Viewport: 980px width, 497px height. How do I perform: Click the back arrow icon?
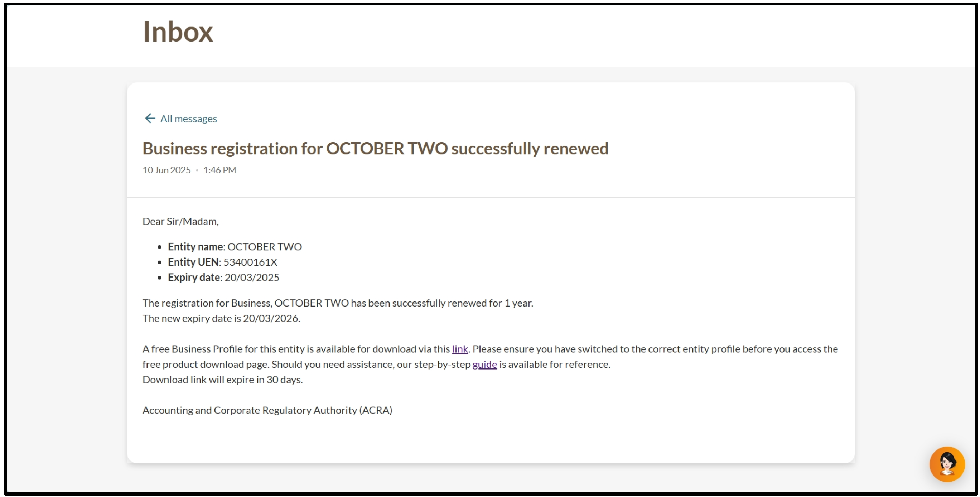150,119
